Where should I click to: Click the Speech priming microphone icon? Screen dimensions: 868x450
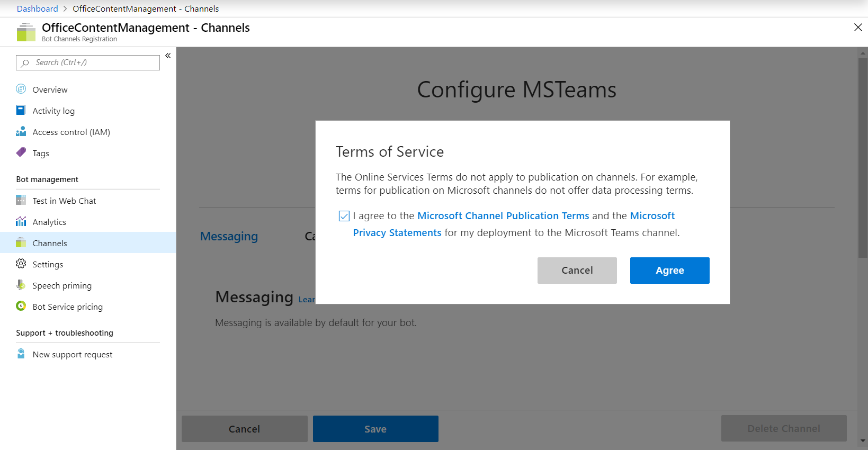(x=21, y=285)
